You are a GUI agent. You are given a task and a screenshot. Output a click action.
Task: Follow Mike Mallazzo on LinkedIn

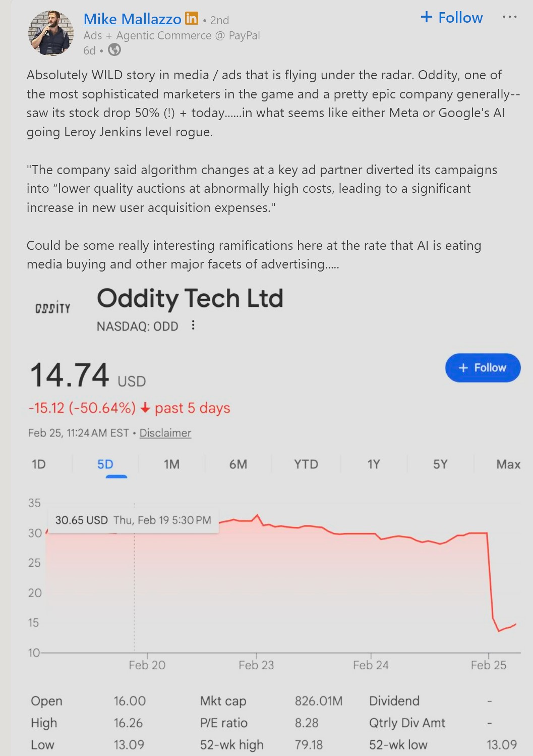click(451, 18)
